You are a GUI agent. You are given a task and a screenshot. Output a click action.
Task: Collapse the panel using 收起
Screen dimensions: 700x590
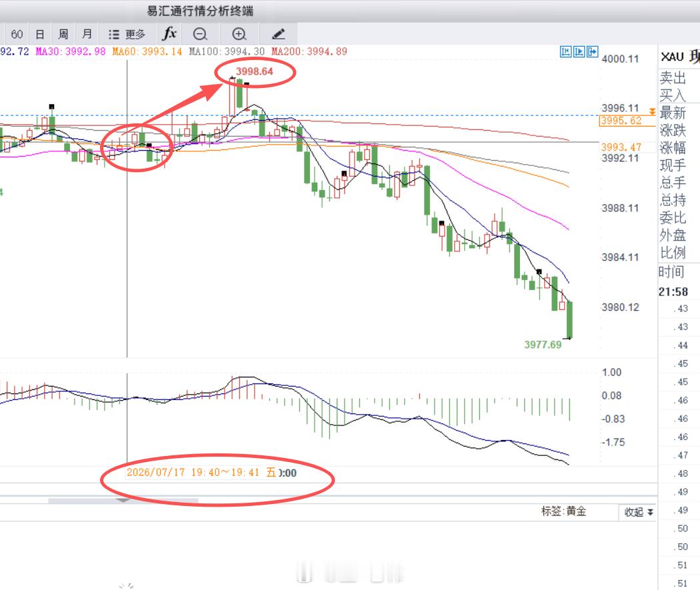pyautogui.click(x=639, y=512)
